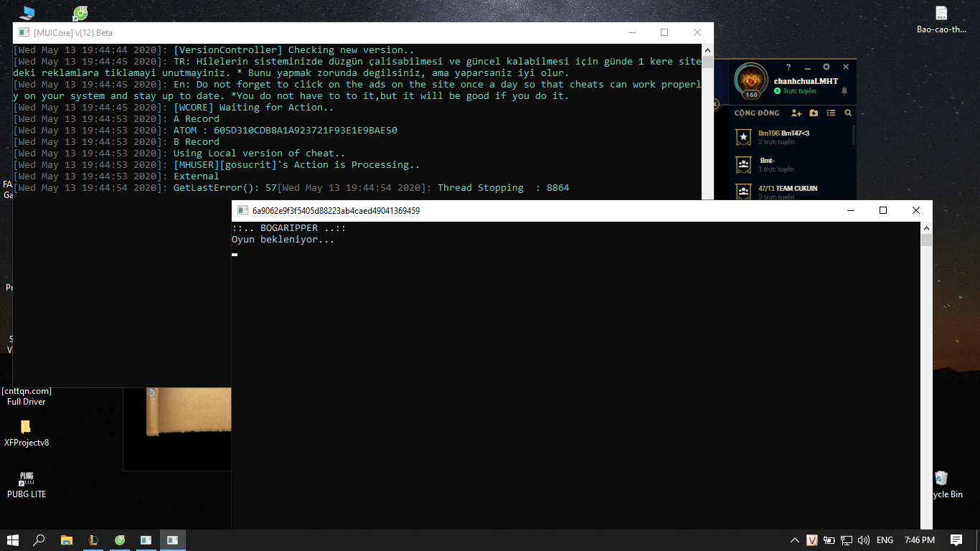This screenshot has width=980, height=551.
Task: Open help question mark in League client
Action: 788,67
